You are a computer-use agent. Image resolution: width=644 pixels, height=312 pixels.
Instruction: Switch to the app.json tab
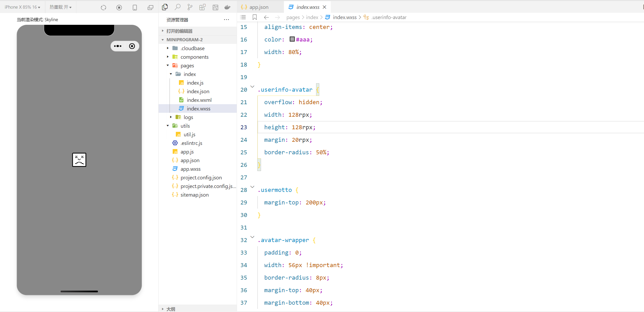(x=258, y=7)
